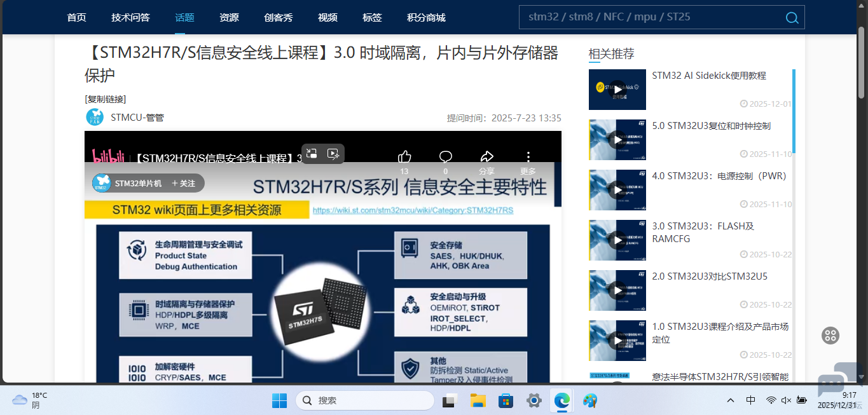Open 资源 nav item
868x415 pixels.
click(x=229, y=17)
